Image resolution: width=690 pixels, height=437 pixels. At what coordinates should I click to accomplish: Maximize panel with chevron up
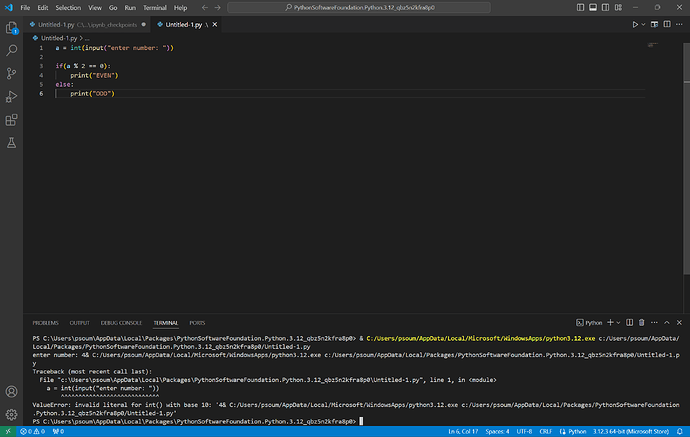667,323
